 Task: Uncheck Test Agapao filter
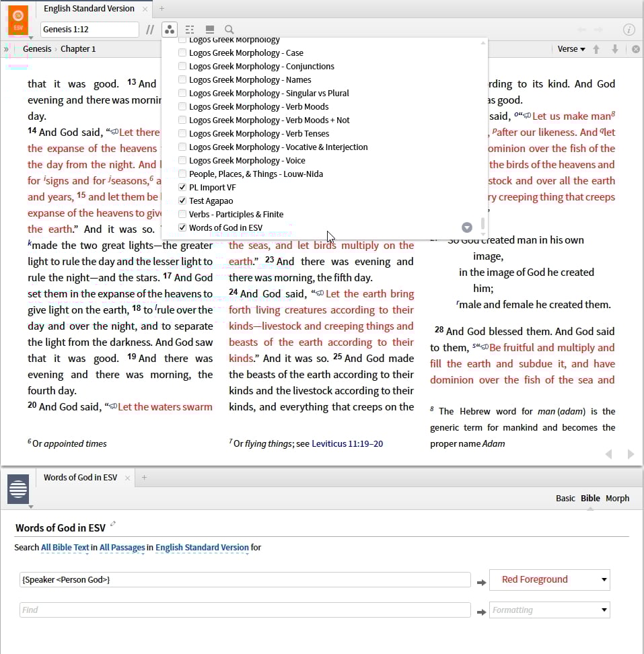click(182, 201)
